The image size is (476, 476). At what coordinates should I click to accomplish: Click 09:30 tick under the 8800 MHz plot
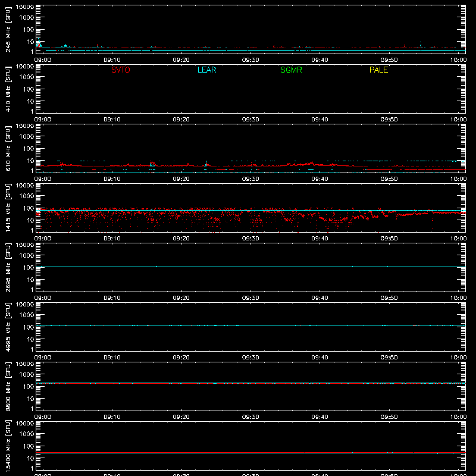click(250, 417)
